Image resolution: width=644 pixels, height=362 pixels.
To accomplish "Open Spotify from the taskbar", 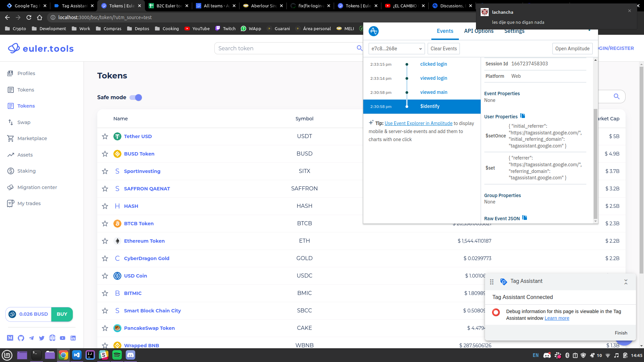I will [117, 355].
